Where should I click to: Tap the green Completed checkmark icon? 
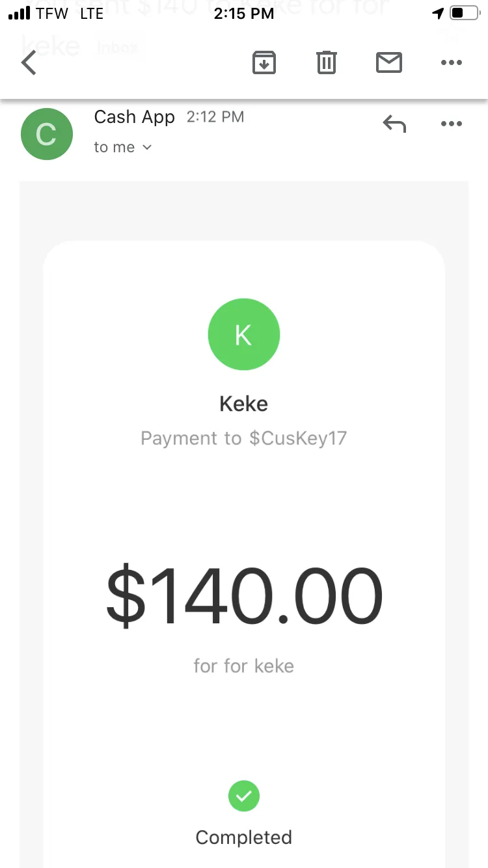[x=244, y=796]
